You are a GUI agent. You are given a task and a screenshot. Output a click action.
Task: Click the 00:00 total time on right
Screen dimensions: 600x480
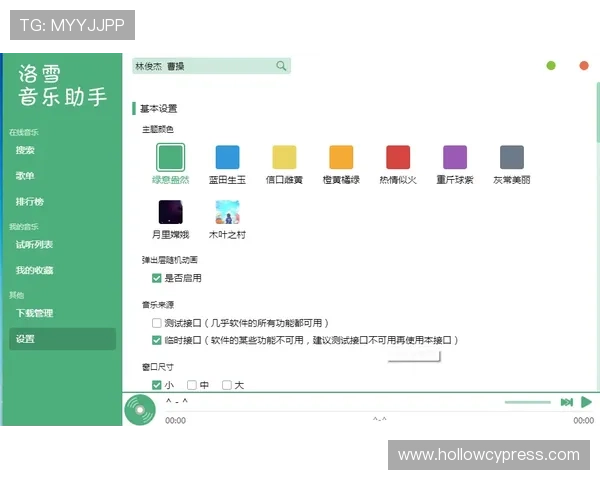point(584,420)
